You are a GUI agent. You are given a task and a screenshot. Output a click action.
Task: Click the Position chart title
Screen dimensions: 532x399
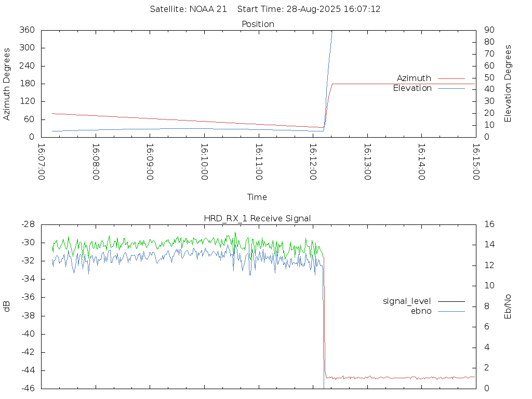click(x=258, y=24)
